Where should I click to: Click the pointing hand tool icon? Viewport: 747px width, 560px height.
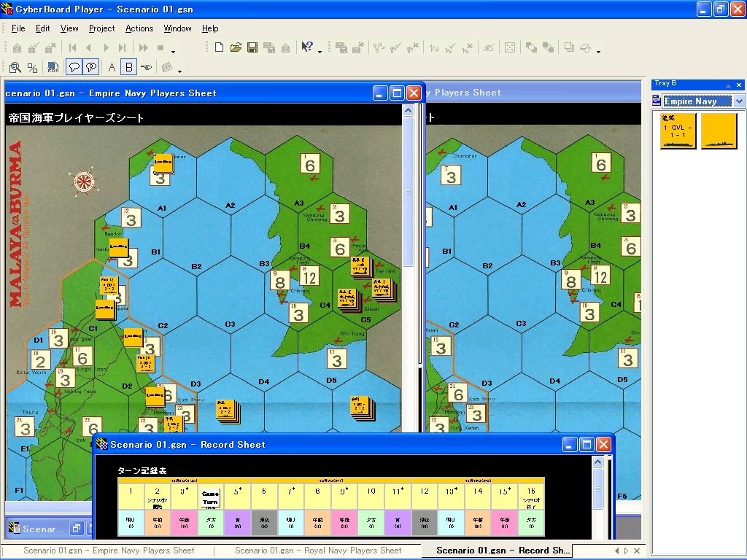(x=146, y=68)
